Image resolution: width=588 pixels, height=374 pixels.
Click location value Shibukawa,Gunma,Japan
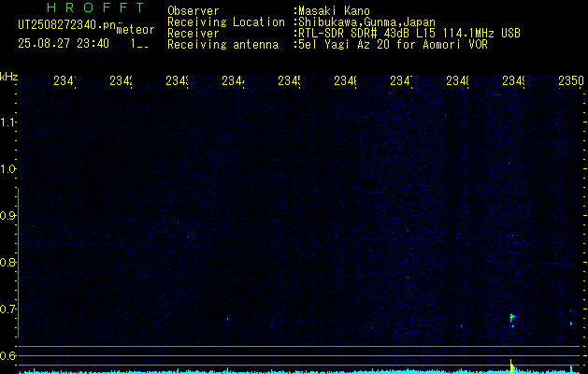click(366, 22)
